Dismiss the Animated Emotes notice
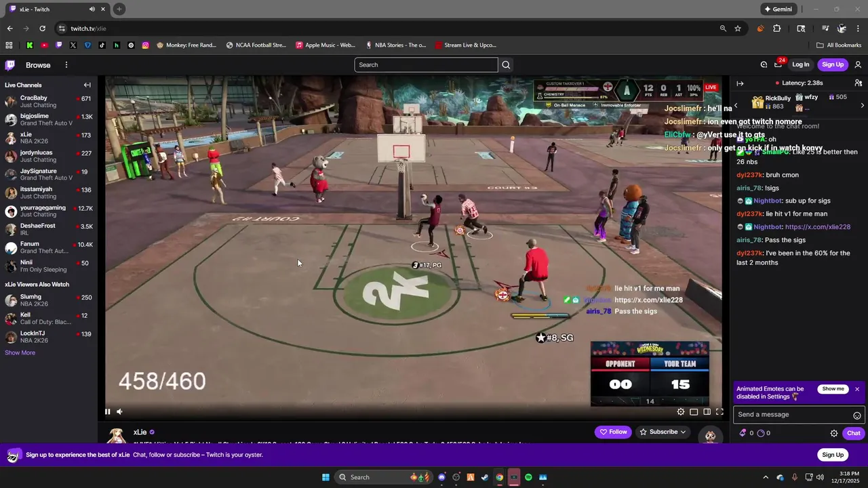This screenshot has width=868, height=488. (857, 389)
